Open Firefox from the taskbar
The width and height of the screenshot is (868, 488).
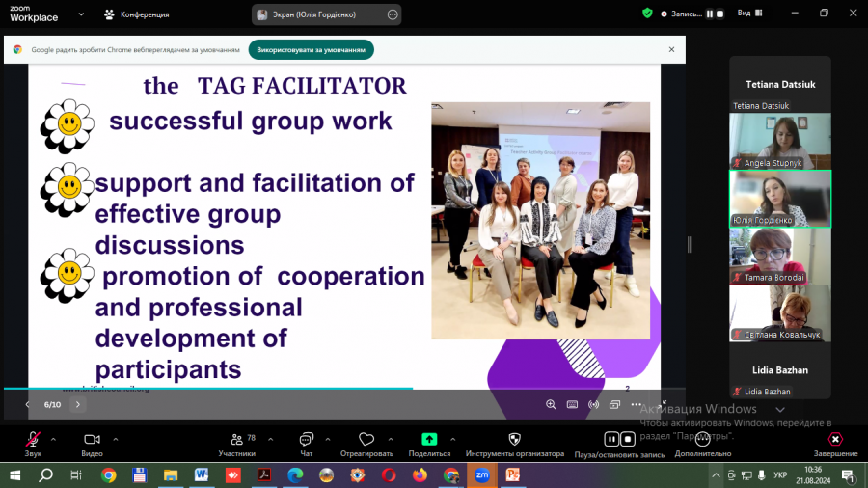click(420, 475)
